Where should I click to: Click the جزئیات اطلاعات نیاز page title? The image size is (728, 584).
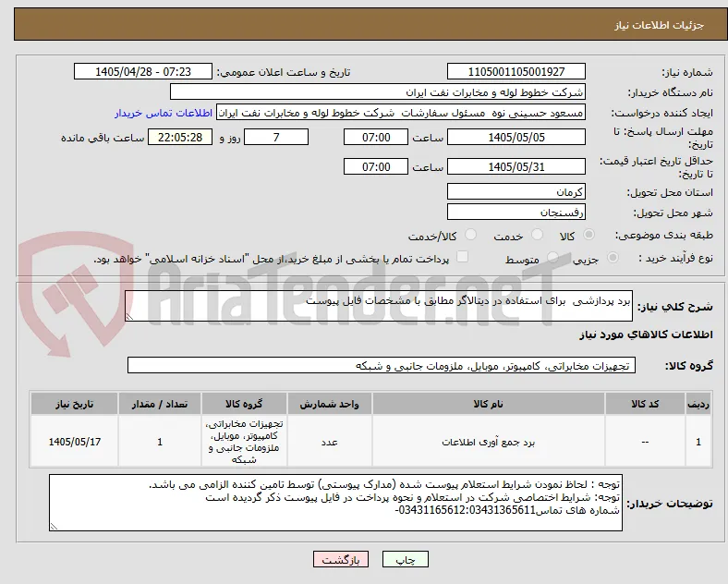click(660, 25)
